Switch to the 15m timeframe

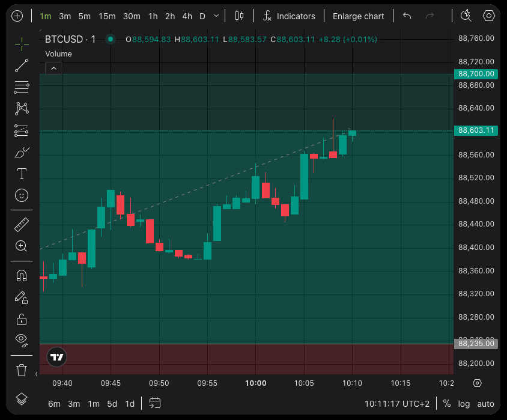pyautogui.click(x=107, y=16)
